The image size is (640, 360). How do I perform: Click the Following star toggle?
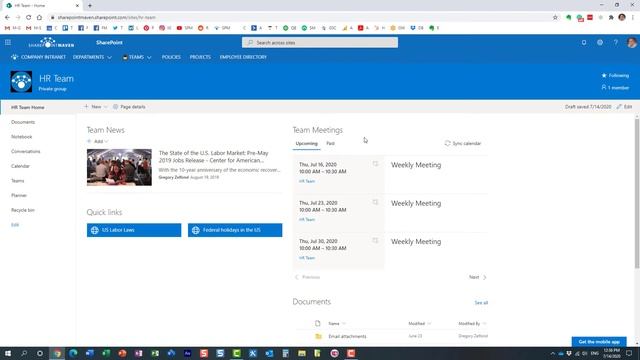615,76
